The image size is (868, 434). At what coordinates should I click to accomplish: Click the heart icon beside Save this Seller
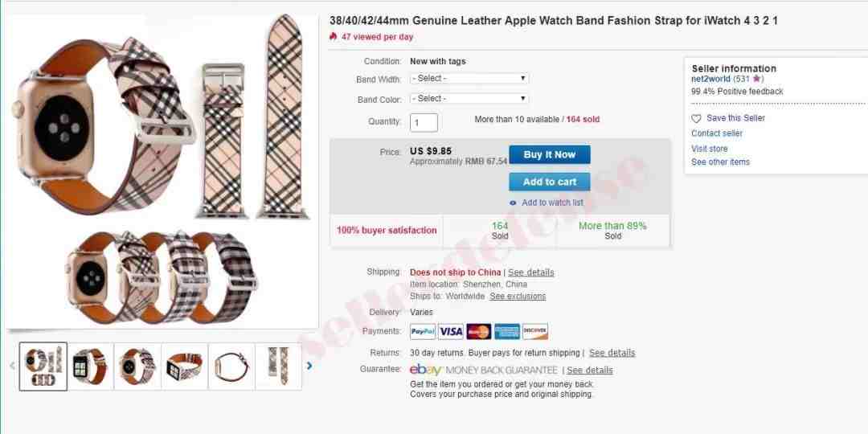point(696,118)
